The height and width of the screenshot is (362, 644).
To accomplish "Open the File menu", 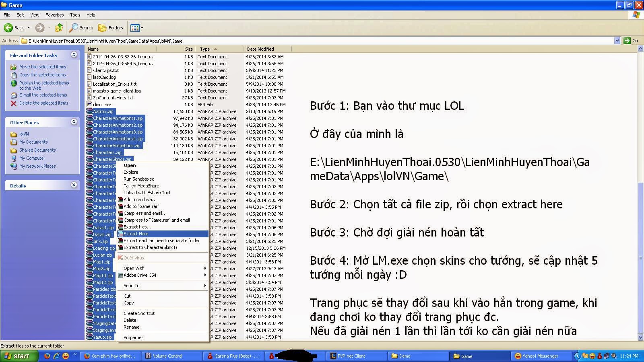I will (x=7, y=15).
